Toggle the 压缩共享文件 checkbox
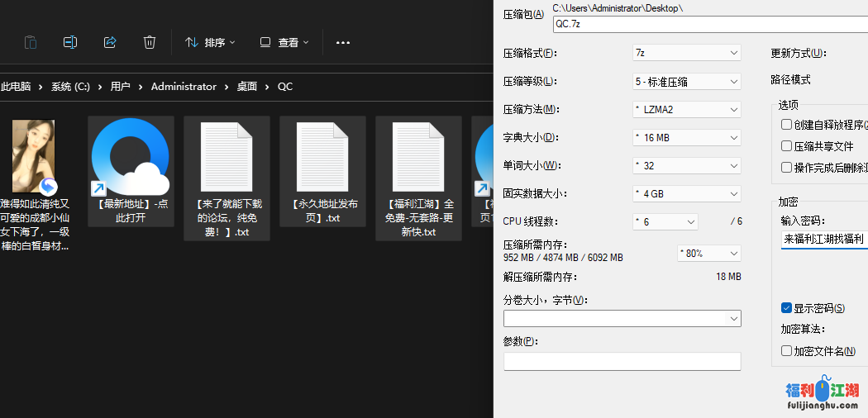The height and width of the screenshot is (418, 868). pos(787,146)
